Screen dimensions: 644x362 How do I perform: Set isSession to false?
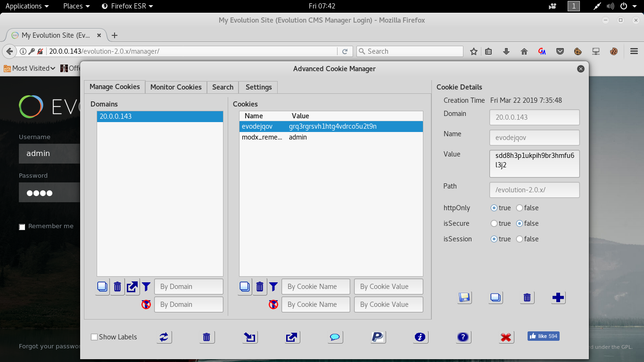pyautogui.click(x=520, y=239)
